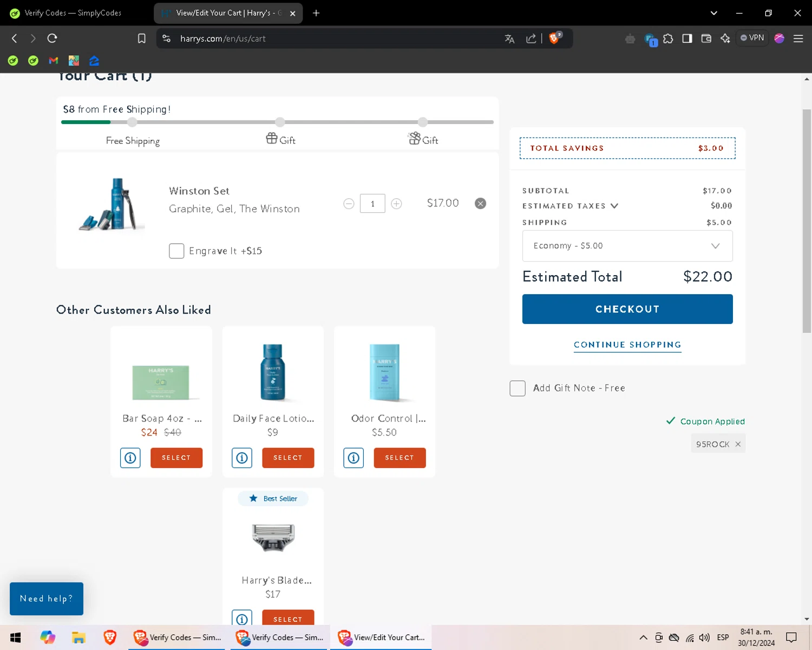Click the Checkout button

[x=627, y=309]
